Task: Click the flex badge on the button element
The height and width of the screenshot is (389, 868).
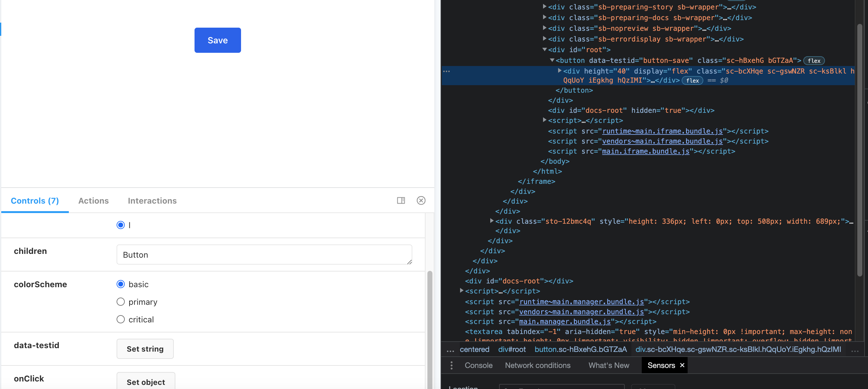Action: coord(814,61)
